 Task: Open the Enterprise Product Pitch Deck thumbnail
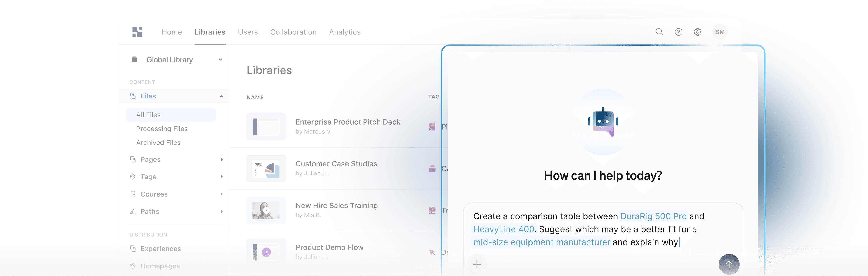(x=266, y=127)
